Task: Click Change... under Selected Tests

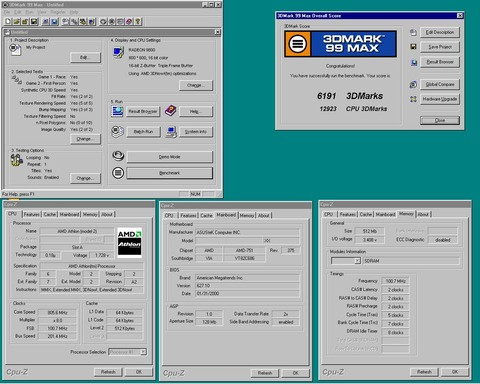Action: click(x=85, y=139)
